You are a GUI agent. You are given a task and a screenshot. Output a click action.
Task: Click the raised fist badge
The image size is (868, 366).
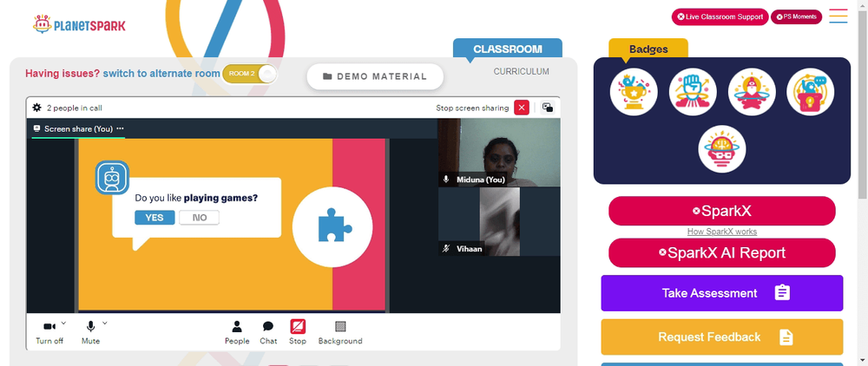point(693,92)
